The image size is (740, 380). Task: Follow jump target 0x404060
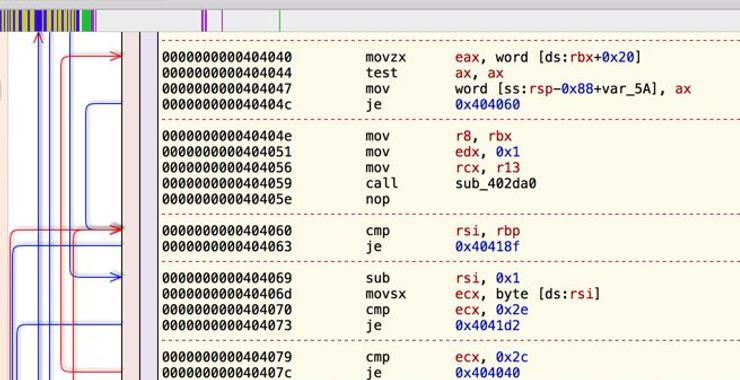point(488,104)
